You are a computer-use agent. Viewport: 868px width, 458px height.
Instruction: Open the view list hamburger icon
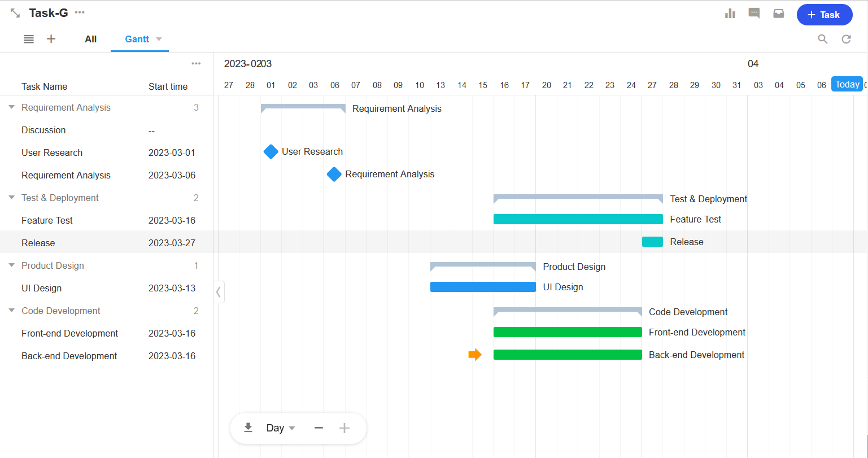29,39
